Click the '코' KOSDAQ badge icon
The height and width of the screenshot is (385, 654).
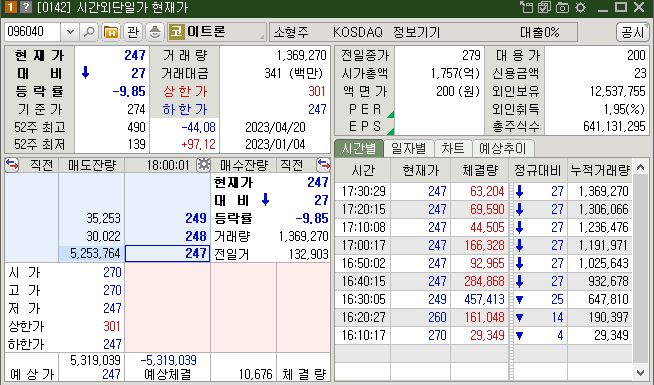176,32
